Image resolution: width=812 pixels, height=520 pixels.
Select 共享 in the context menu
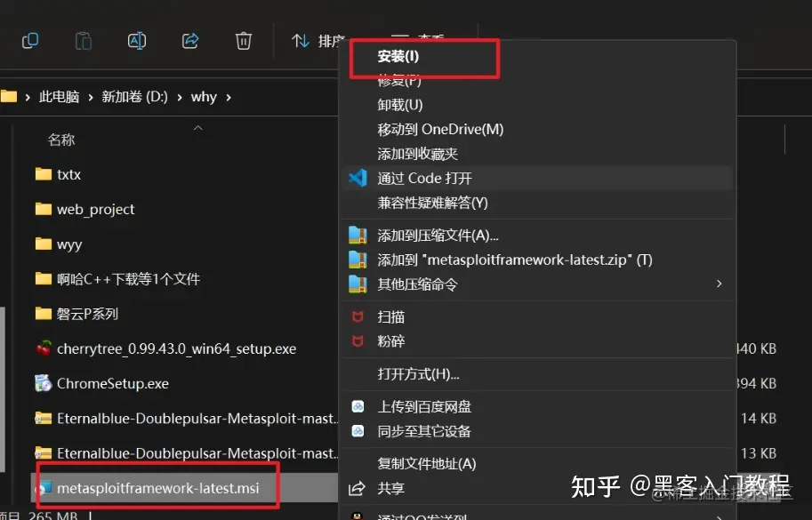(391, 488)
